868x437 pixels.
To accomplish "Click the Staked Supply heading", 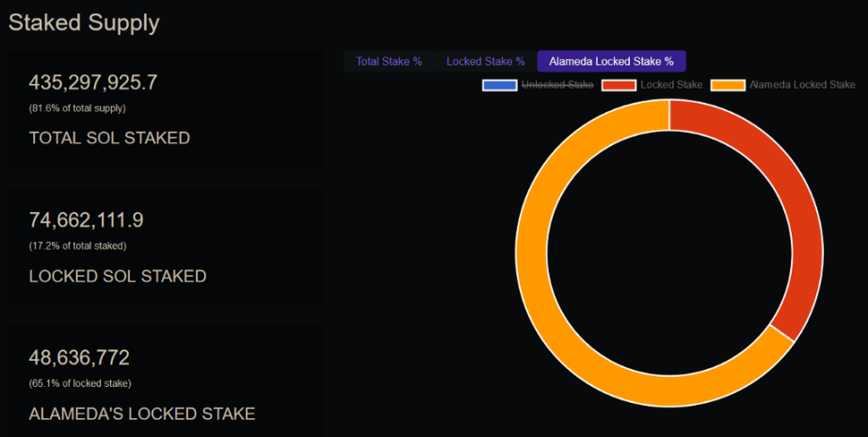I will pos(84,23).
